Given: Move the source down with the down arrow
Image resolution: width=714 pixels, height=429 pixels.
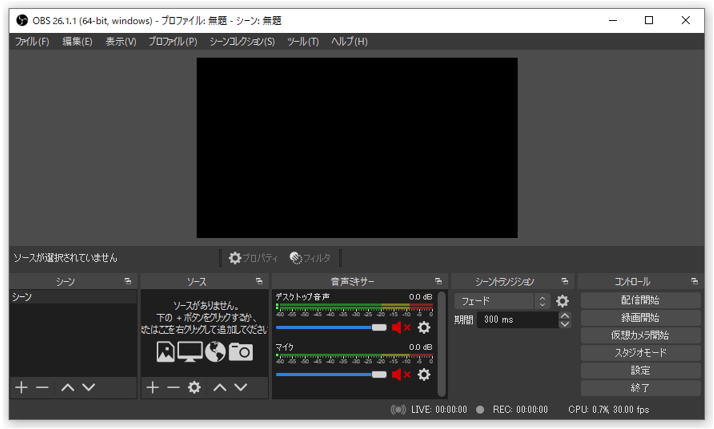Looking at the screenshot, I should pos(242,387).
